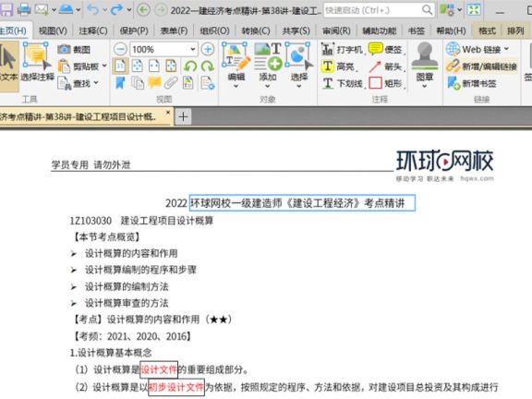
Task: Open the 转换(C) ribbon tab
Action: coord(256,31)
